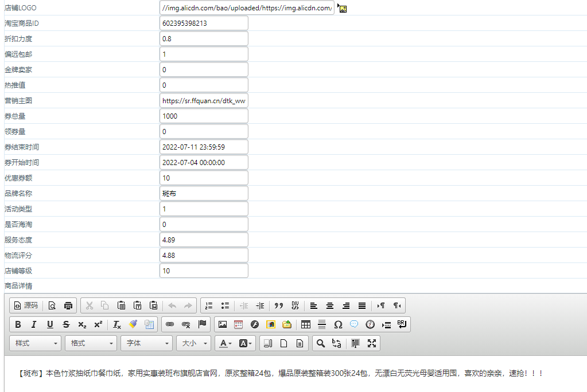Click the 营销主图 URL field
This screenshot has height=392, width=587.
204,101
